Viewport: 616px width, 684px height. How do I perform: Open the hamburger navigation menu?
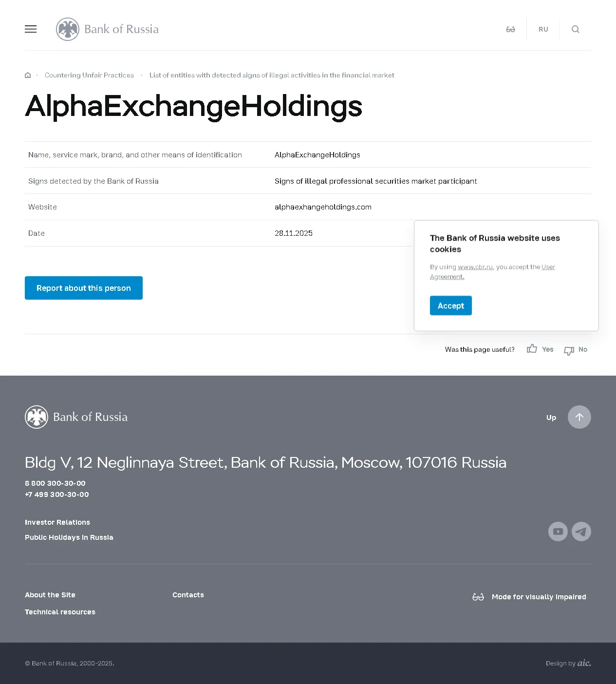coord(31,29)
